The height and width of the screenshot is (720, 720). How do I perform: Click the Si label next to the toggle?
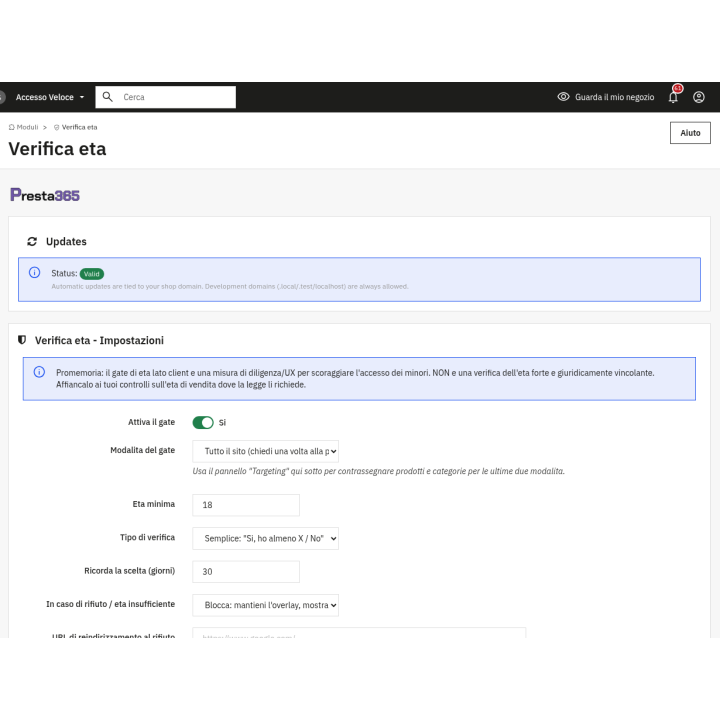pos(222,422)
